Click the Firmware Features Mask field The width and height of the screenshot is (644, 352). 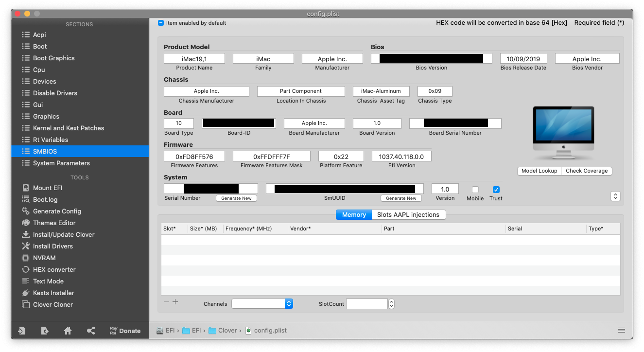[x=272, y=156]
